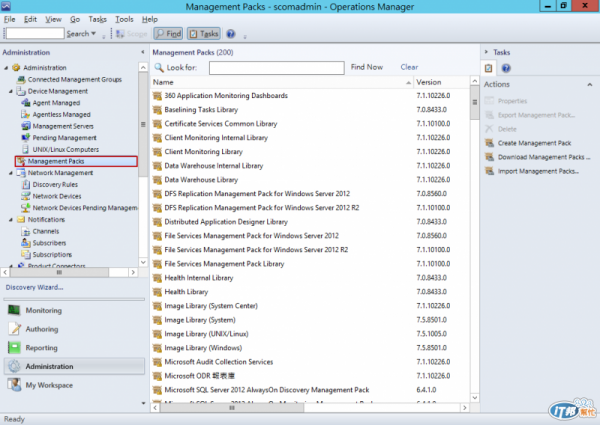This screenshot has width=600, height=425.
Task: Click the Discovery Rules icon
Action: click(26, 184)
